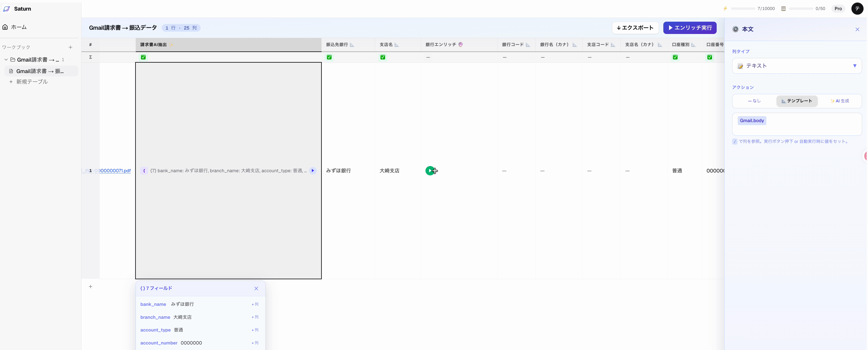Open the home icon in sidebar
The width and height of the screenshot is (868, 350).
(x=5, y=27)
